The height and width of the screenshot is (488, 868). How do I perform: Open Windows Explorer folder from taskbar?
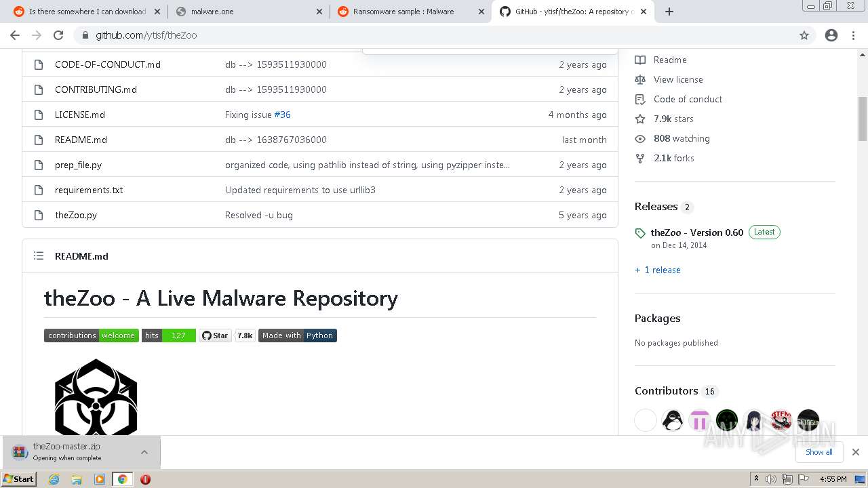(x=77, y=479)
